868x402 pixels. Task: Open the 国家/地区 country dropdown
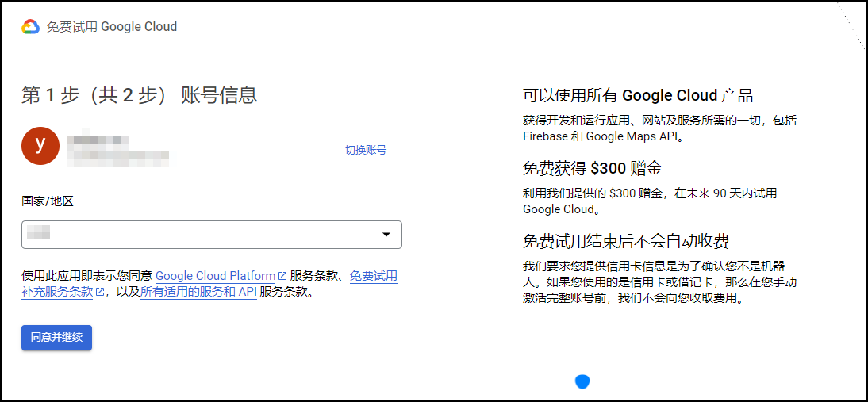[x=212, y=235]
